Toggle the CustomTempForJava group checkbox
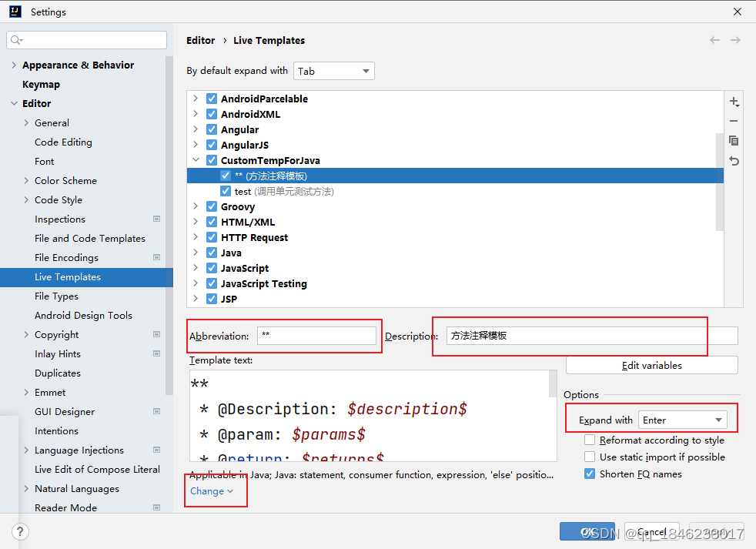 pos(212,160)
